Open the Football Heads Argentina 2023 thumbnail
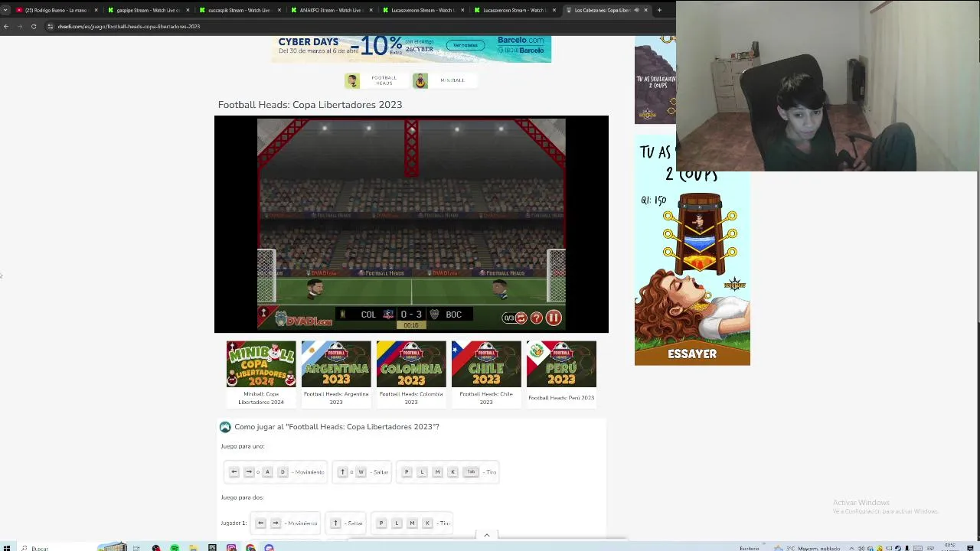The image size is (980, 551). click(x=336, y=364)
